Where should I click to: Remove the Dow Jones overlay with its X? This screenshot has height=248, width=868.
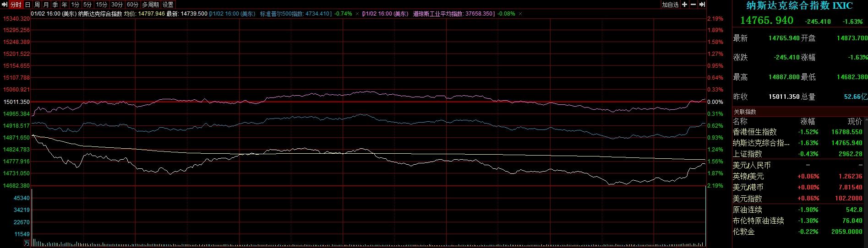[520, 14]
